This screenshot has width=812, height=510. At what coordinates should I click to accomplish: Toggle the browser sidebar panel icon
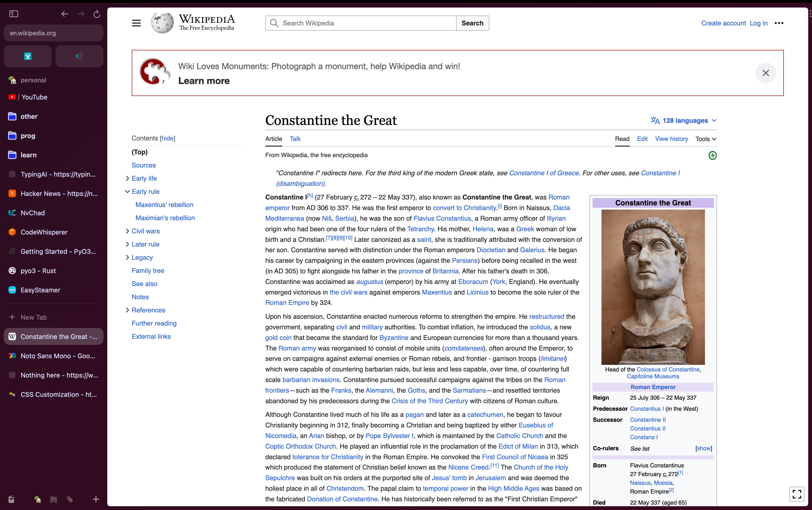pyautogui.click(x=13, y=14)
